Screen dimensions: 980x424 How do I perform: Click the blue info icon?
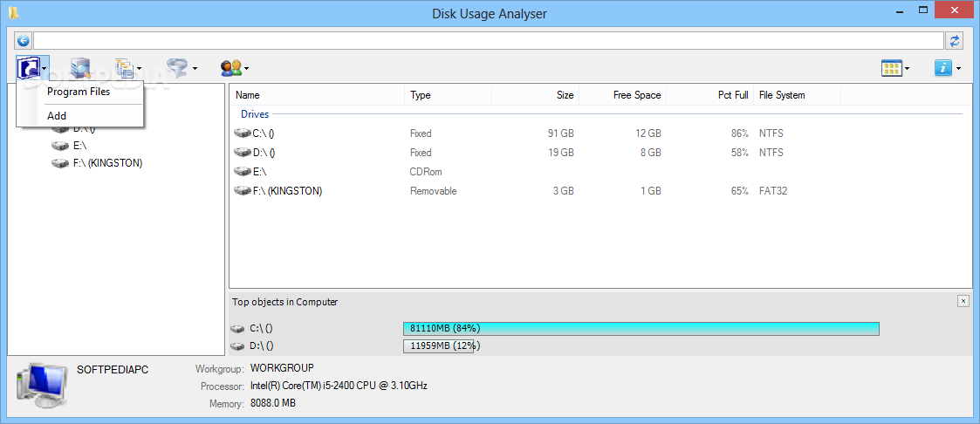[943, 68]
